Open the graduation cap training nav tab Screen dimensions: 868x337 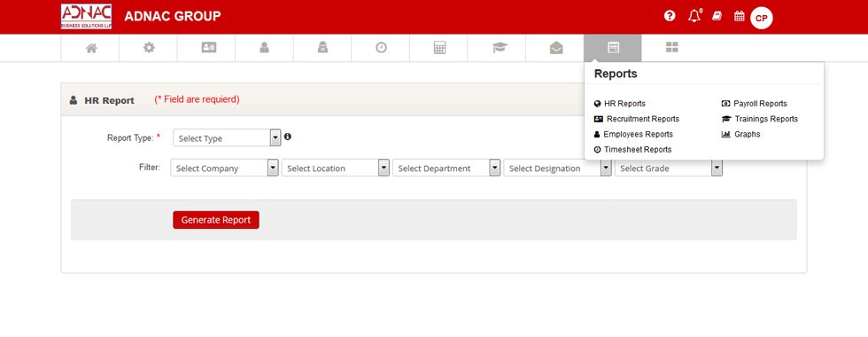coord(497,48)
